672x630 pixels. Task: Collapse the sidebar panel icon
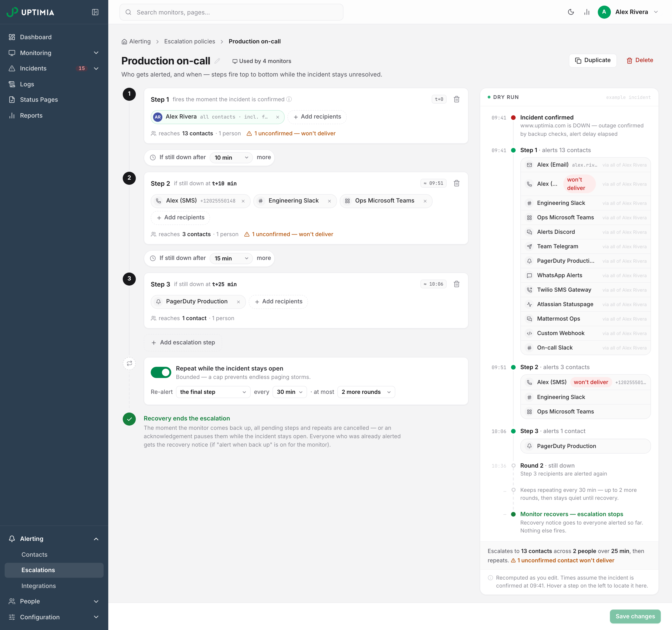point(95,12)
